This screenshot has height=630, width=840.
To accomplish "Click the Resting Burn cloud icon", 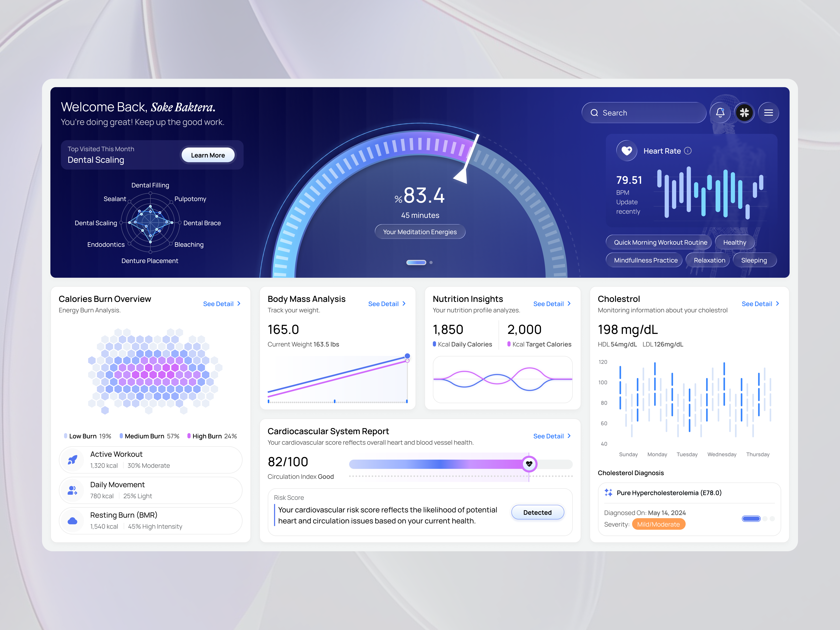I will [x=72, y=521].
